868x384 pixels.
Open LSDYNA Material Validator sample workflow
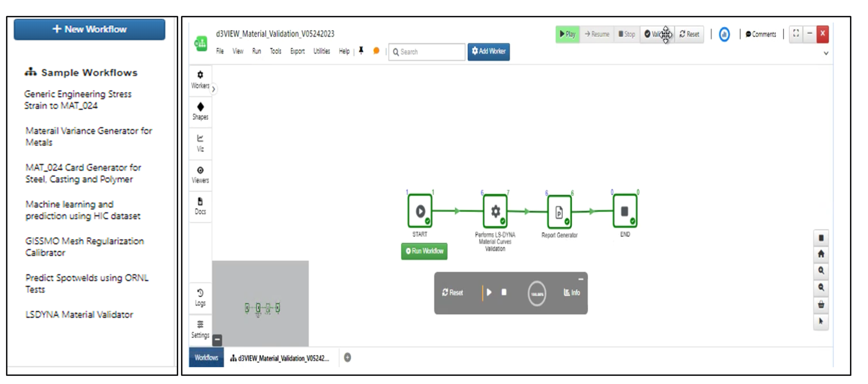(x=79, y=315)
